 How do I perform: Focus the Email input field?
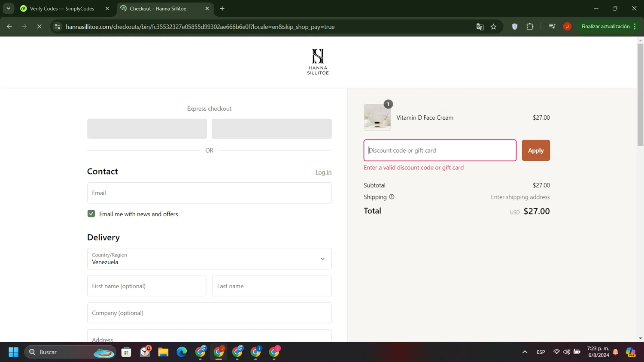coord(209,193)
